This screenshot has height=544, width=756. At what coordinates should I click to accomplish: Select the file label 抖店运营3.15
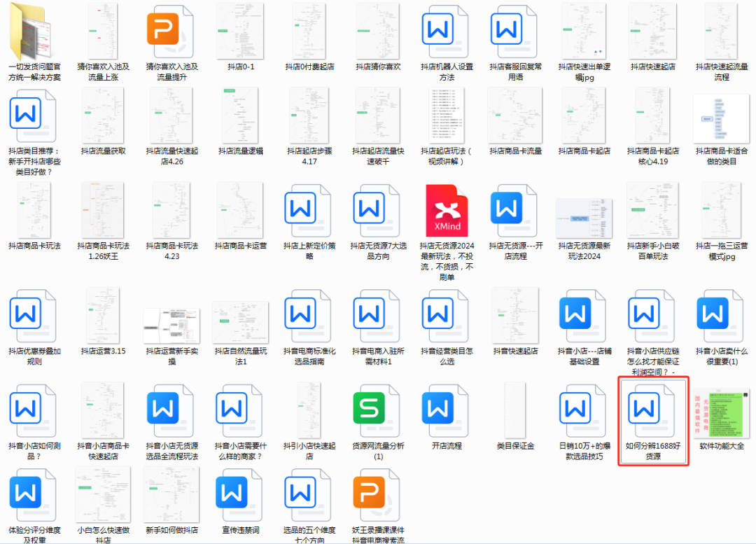(x=103, y=351)
